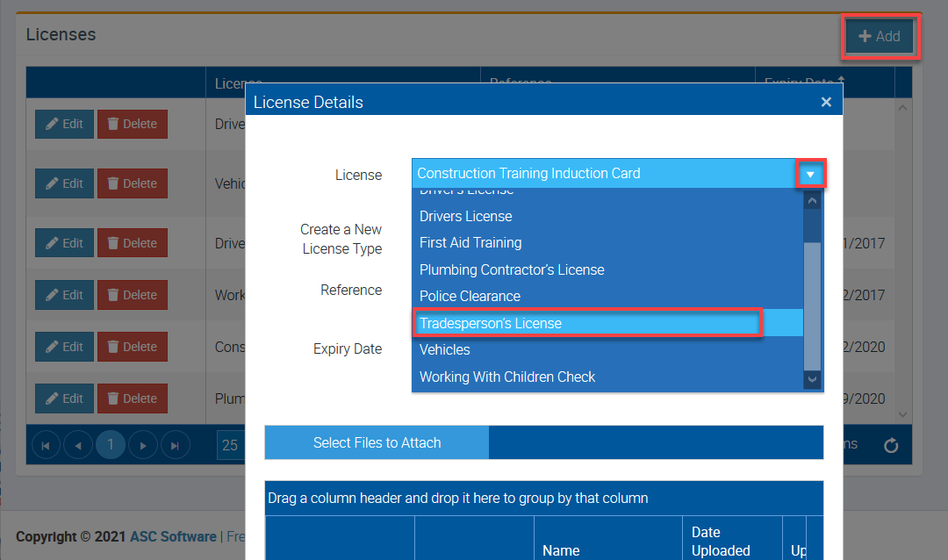Viewport: 948px width, 560px height.
Task: Refresh the licenses grid
Action: (x=891, y=446)
